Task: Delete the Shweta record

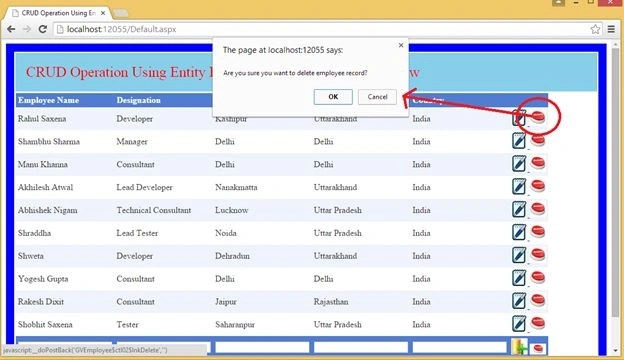Action: pyautogui.click(x=538, y=254)
